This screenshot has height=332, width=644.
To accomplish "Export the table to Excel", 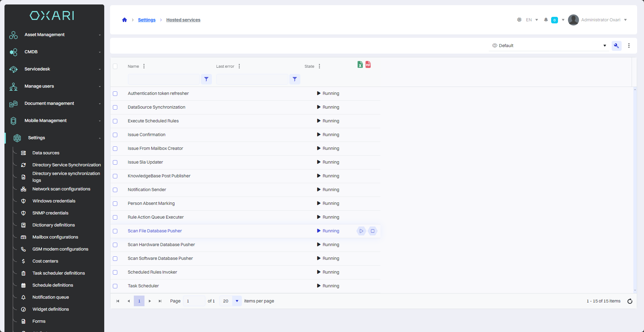I will (x=360, y=65).
